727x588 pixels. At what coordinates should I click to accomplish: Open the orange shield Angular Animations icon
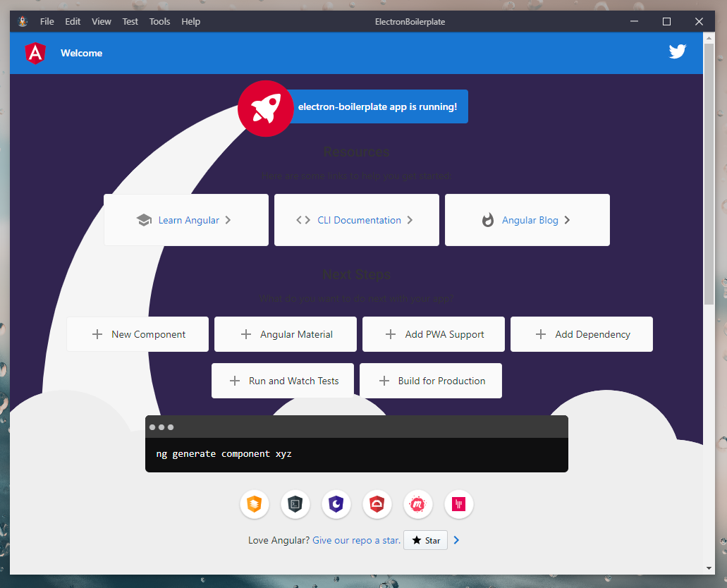254,504
